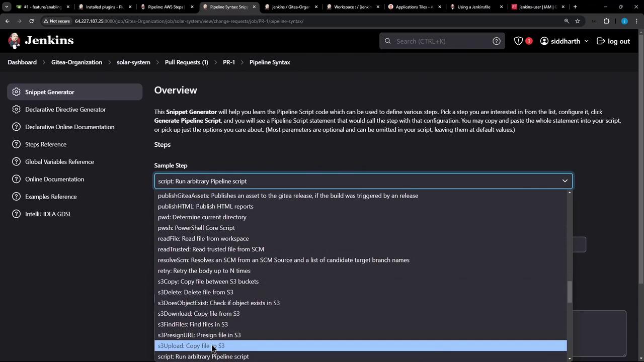The image size is (644, 362).
Task: Go to the PR-1 breadcrumb
Action: [229, 62]
